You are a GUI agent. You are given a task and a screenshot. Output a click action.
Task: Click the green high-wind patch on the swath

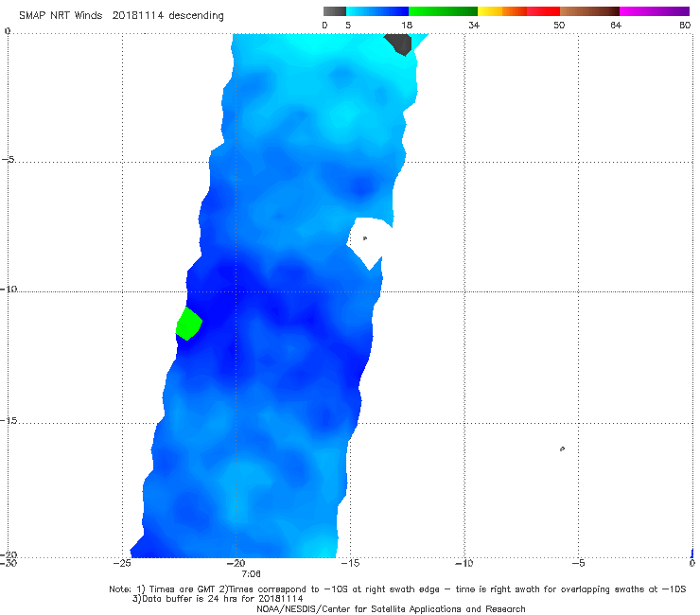tap(188, 324)
